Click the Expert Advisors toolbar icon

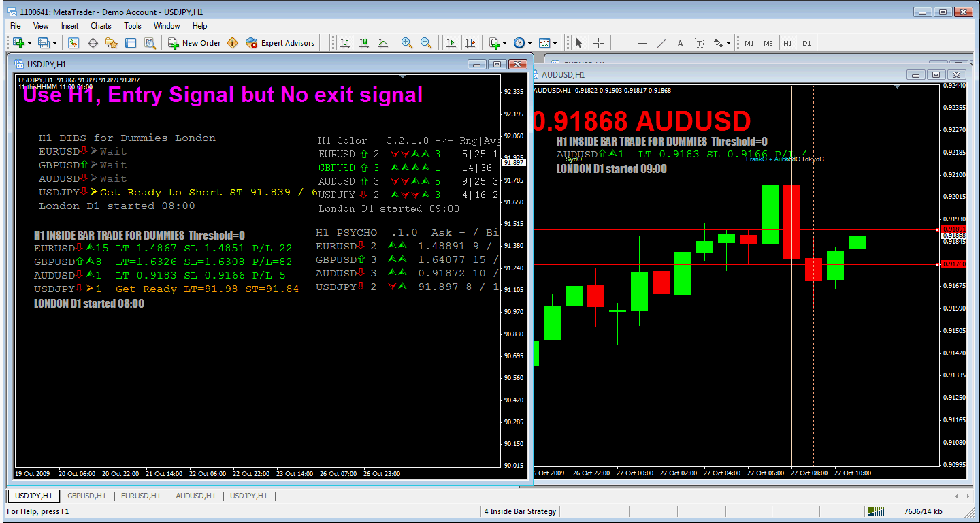[x=251, y=43]
